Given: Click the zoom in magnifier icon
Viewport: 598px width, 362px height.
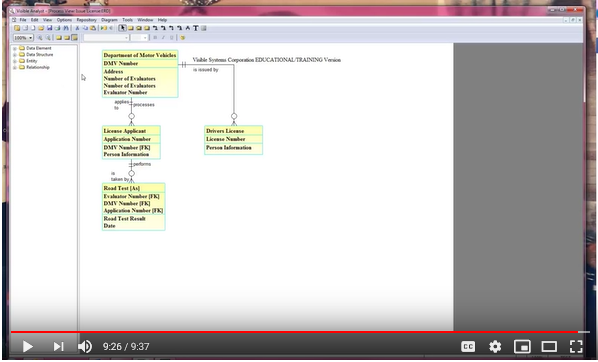Looking at the screenshot, I should click(39, 37).
